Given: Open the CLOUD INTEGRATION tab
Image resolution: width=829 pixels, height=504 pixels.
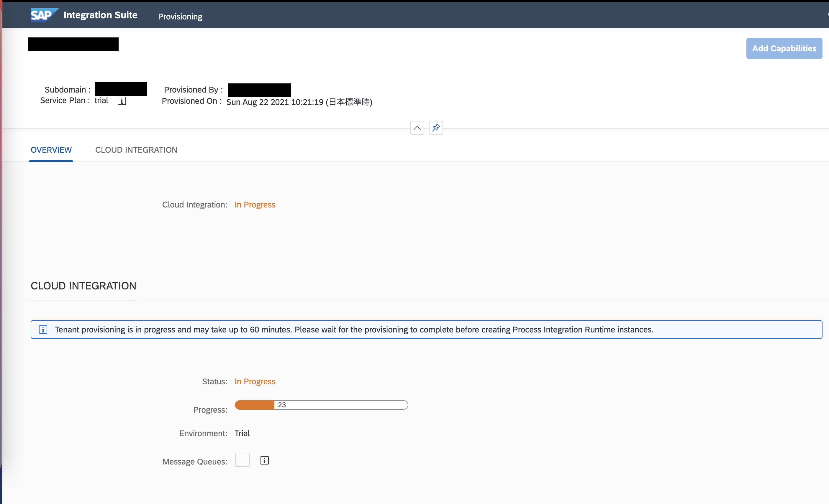Looking at the screenshot, I should click(136, 150).
